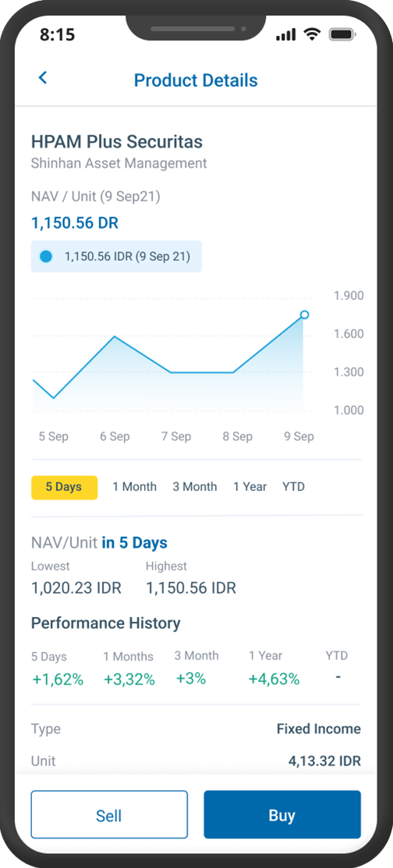Image resolution: width=393 pixels, height=868 pixels.
Task: Tap the cellular signal bars icon
Action: click(286, 35)
